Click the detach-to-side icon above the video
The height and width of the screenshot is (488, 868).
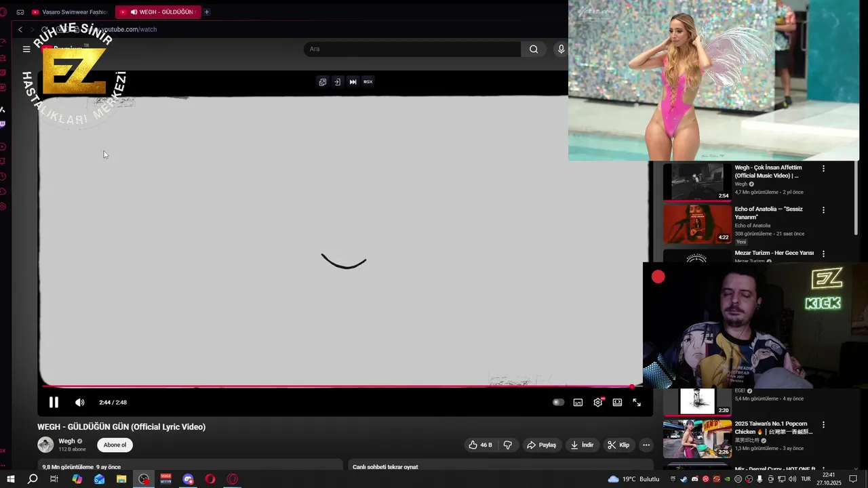pos(337,82)
